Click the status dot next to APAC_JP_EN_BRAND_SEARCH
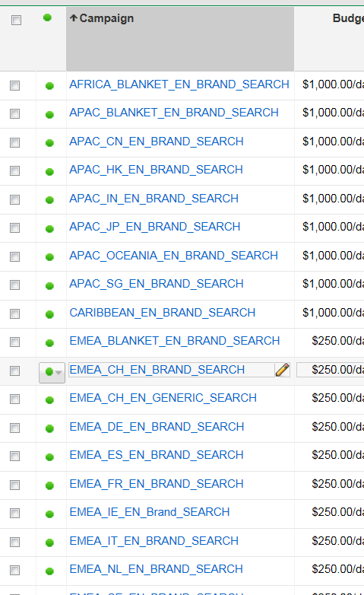This screenshot has height=595, width=364. pyautogui.click(x=49, y=228)
